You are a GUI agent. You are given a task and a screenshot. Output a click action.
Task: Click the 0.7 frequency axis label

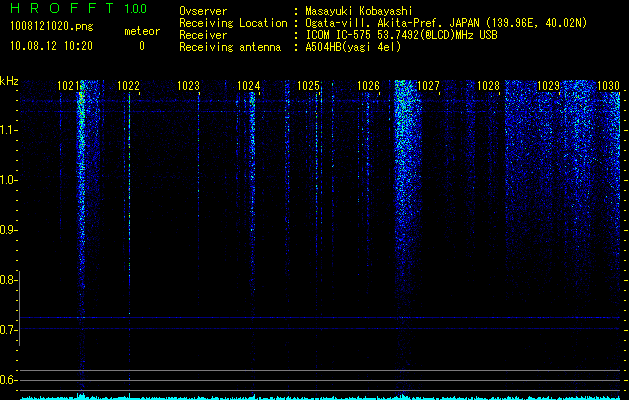(7, 330)
